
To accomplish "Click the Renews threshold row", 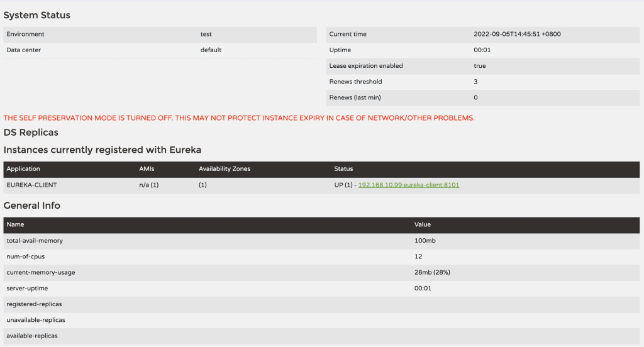I will pyautogui.click(x=482, y=82).
